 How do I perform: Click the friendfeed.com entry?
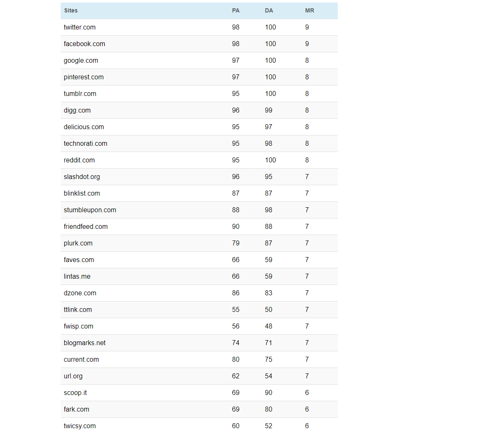86,226
